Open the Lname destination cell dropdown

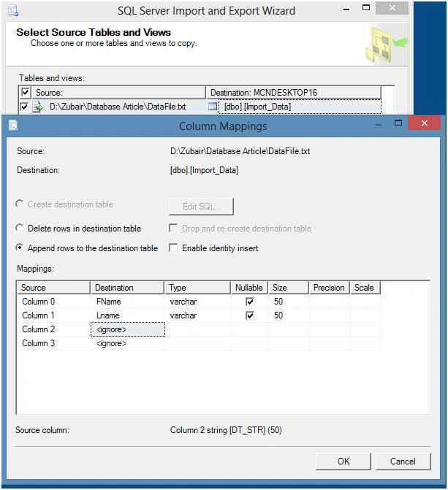128,315
